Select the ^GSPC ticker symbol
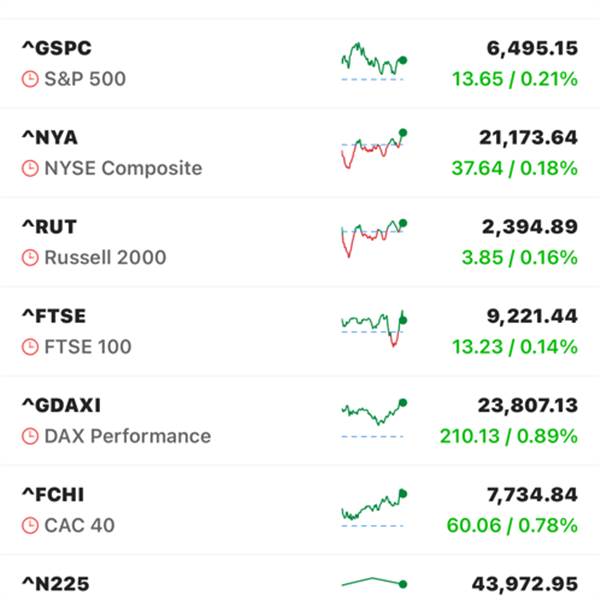The width and height of the screenshot is (600, 600). pyautogui.click(x=57, y=48)
